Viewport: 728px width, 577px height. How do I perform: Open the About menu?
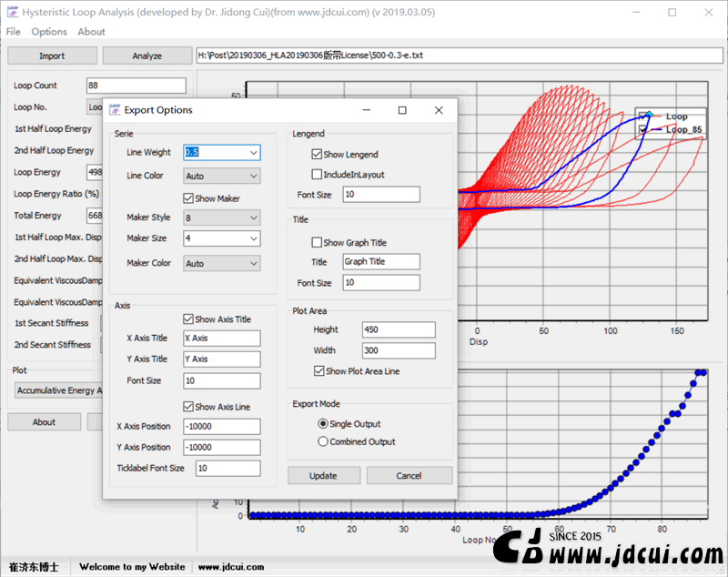click(91, 32)
